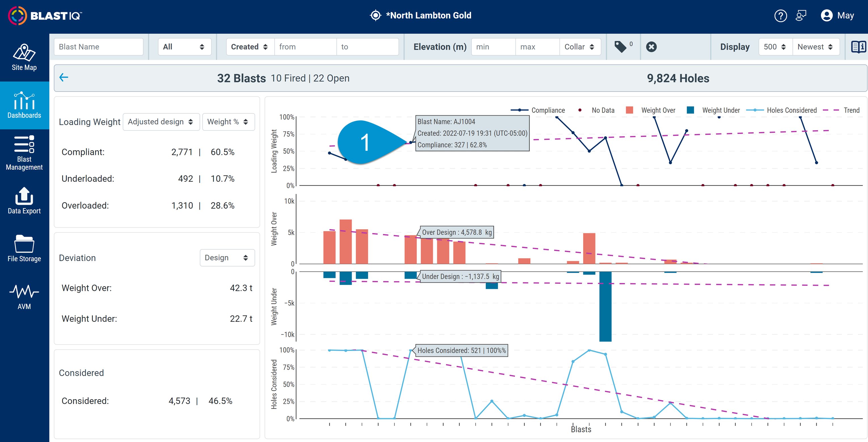Go to Data Export

(24, 201)
